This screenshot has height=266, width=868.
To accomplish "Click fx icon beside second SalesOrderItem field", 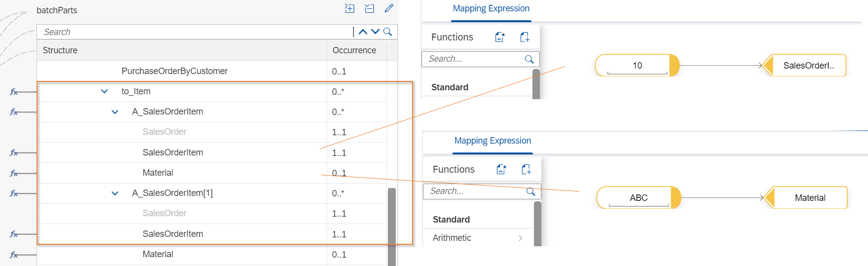I will click(14, 234).
